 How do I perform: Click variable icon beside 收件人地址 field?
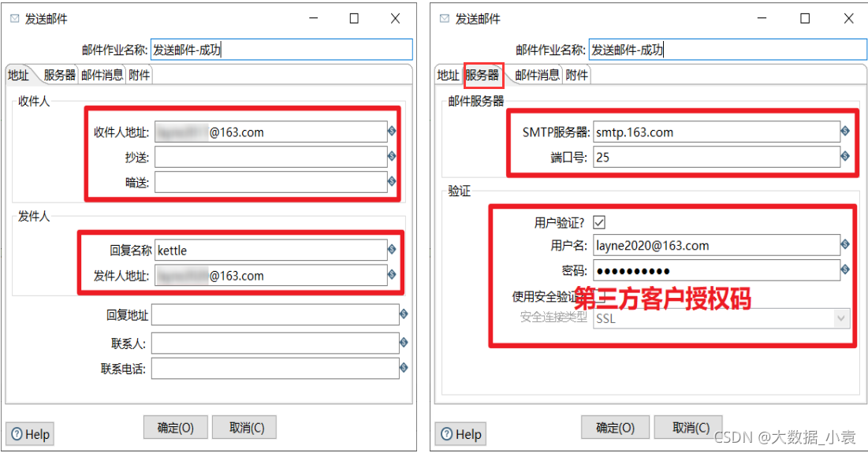pyautogui.click(x=391, y=131)
